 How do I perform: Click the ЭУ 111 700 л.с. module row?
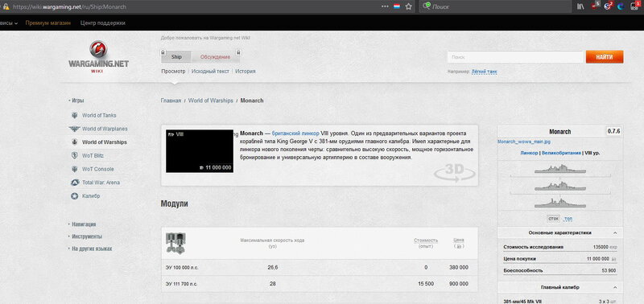320,284
